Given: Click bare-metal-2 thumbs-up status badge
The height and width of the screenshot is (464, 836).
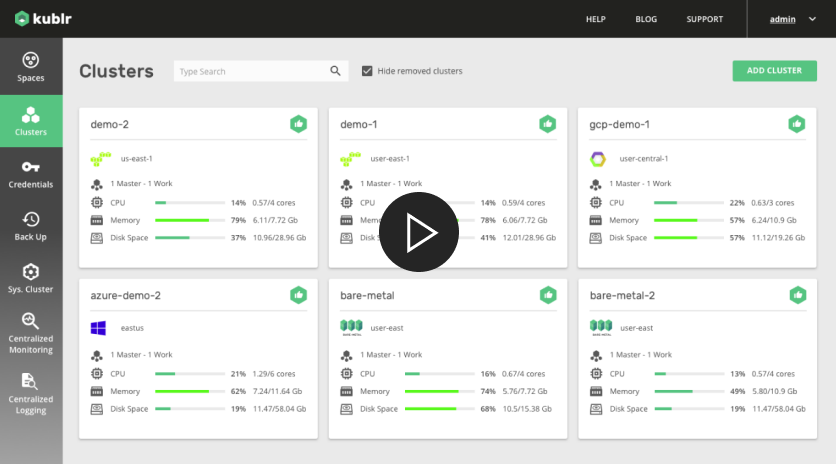Looking at the screenshot, I should coord(798,295).
